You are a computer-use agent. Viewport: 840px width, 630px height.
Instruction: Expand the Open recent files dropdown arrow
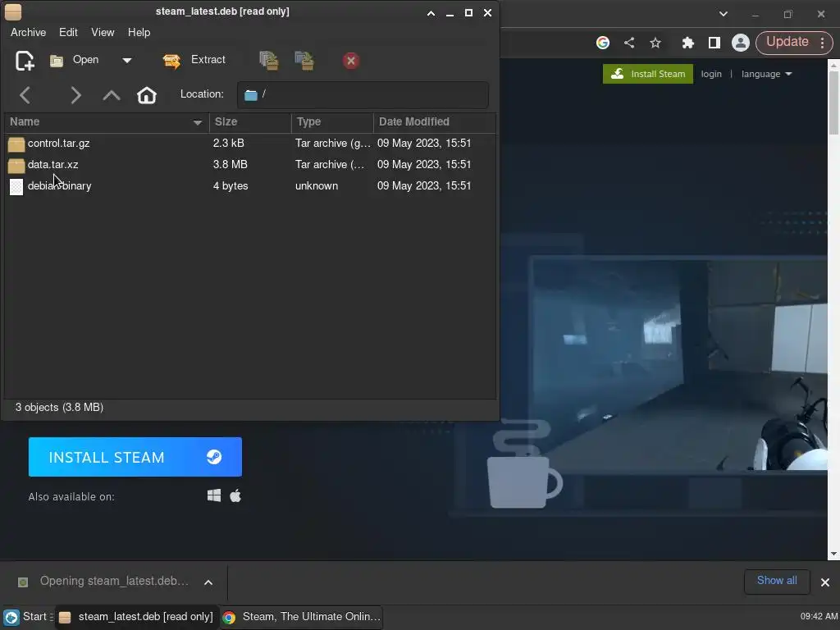tap(127, 61)
